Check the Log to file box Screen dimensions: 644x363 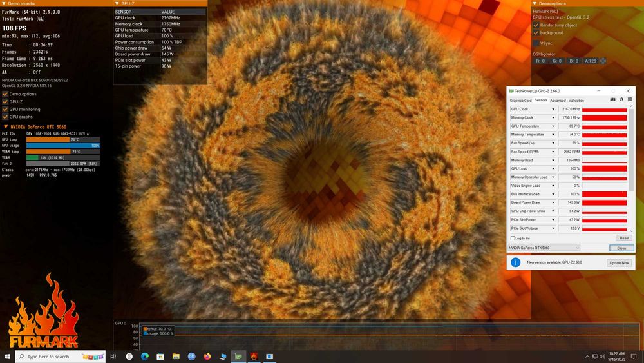(513, 238)
